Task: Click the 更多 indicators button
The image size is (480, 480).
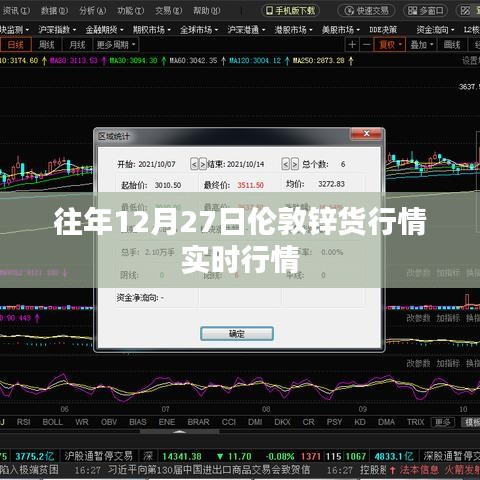Action: (443, 422)
